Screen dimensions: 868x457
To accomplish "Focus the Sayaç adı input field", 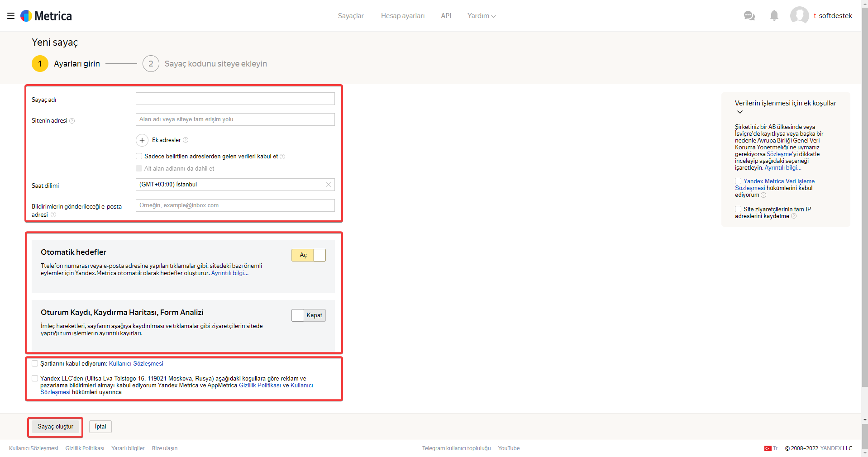I will click(x=235, y=99).
